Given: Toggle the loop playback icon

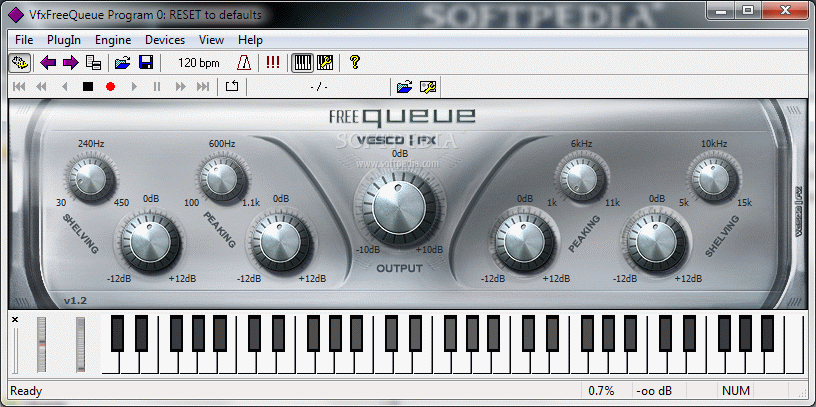Looking at the screenshot, I should [232, 87].
